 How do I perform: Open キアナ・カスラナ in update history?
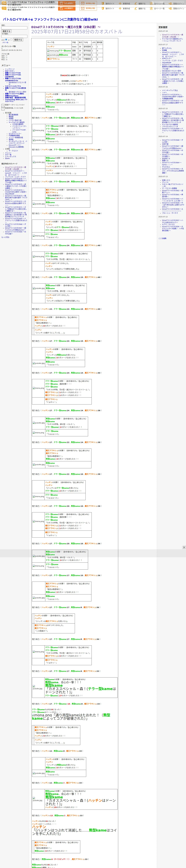click(168, 224)
